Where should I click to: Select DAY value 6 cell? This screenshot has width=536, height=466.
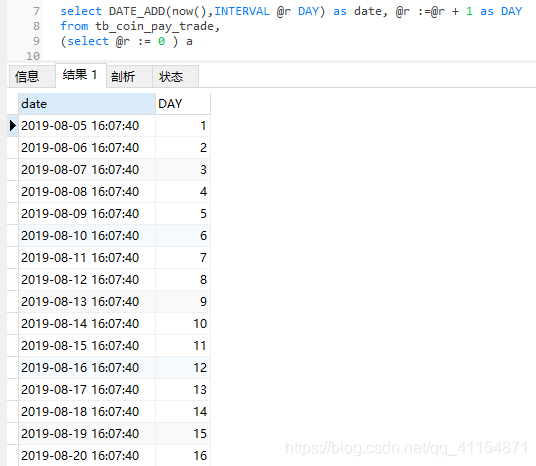(183, 236)
